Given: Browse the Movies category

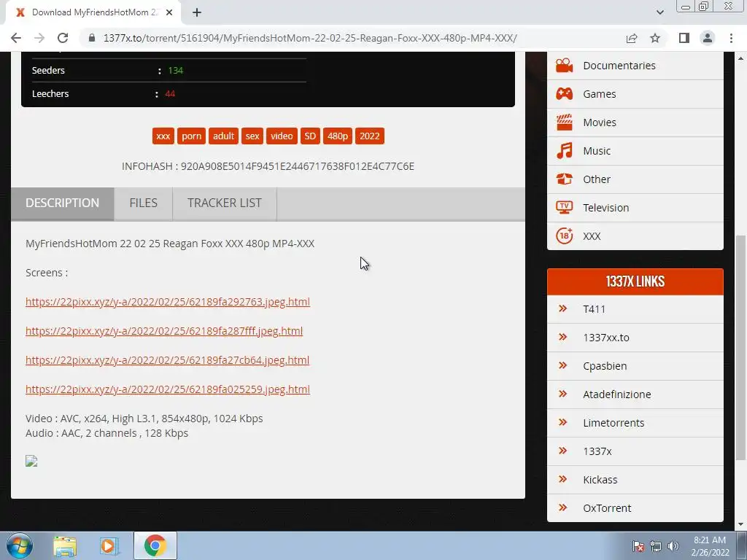Looking at the screenshot, I should (x=600, y=122).
